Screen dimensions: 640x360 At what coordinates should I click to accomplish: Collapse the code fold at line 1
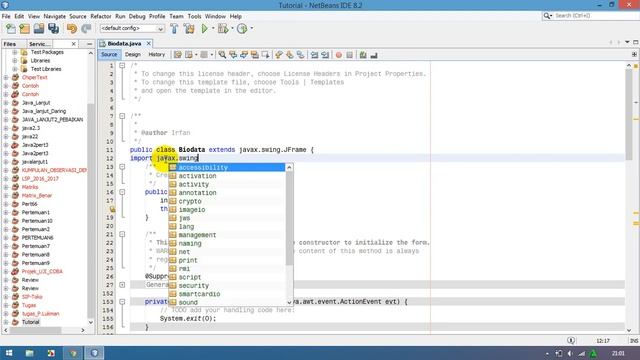pos(122,65)
